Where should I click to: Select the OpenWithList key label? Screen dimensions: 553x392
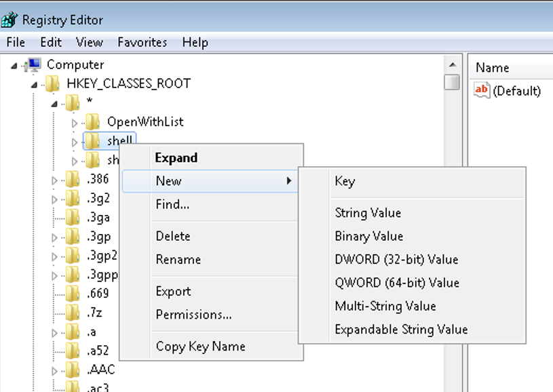[x=145, y=122]
